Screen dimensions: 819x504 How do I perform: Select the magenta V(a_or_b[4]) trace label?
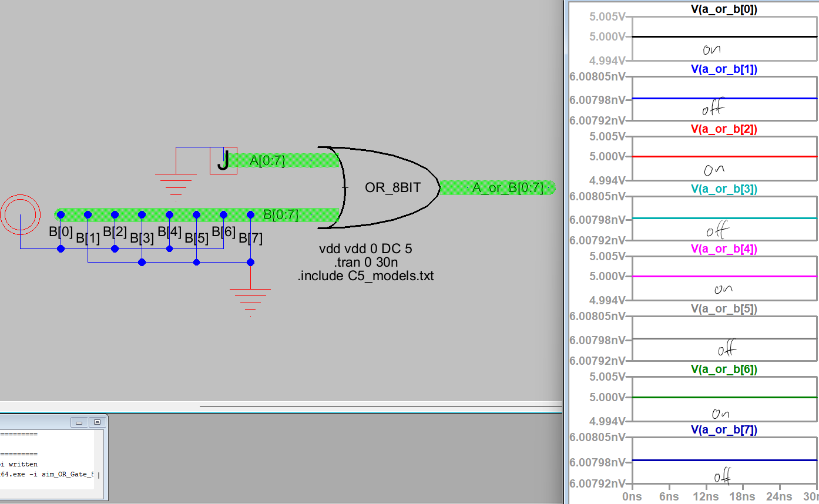[724, 249]
